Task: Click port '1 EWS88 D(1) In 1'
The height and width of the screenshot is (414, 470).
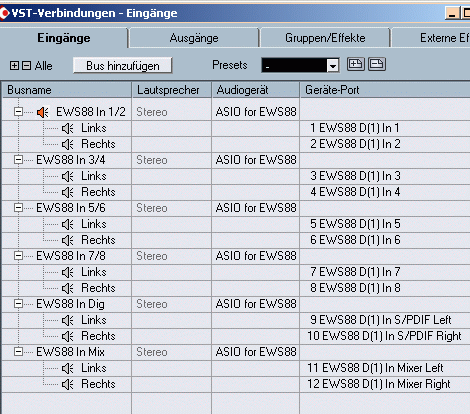Action: point(355,128)
